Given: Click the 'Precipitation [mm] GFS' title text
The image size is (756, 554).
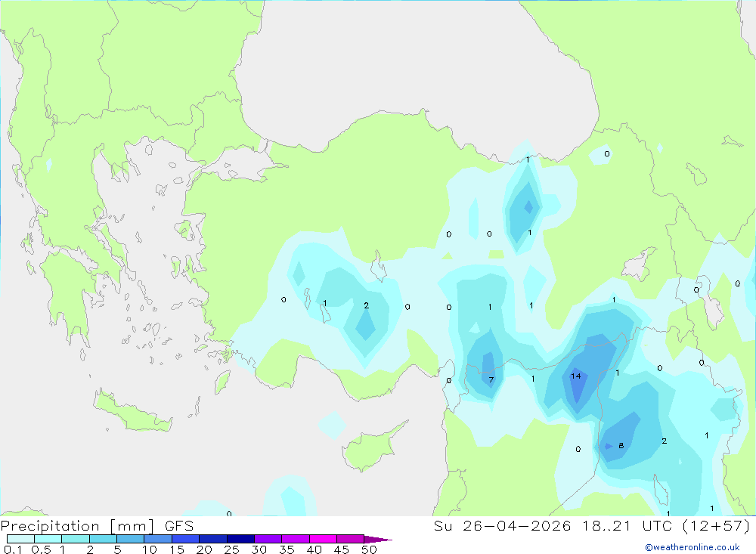Looking at the screenshot, I should click(x=97, y=526).
